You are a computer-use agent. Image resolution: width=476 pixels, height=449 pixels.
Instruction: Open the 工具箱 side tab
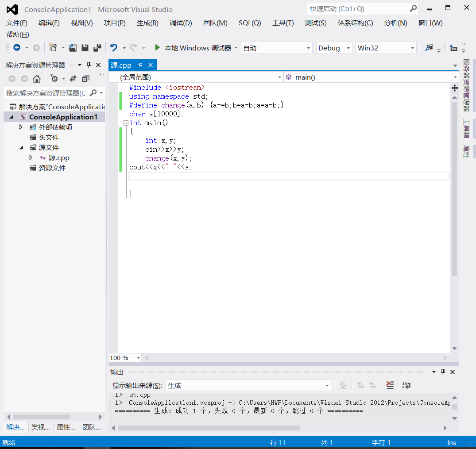pos(466,128)
